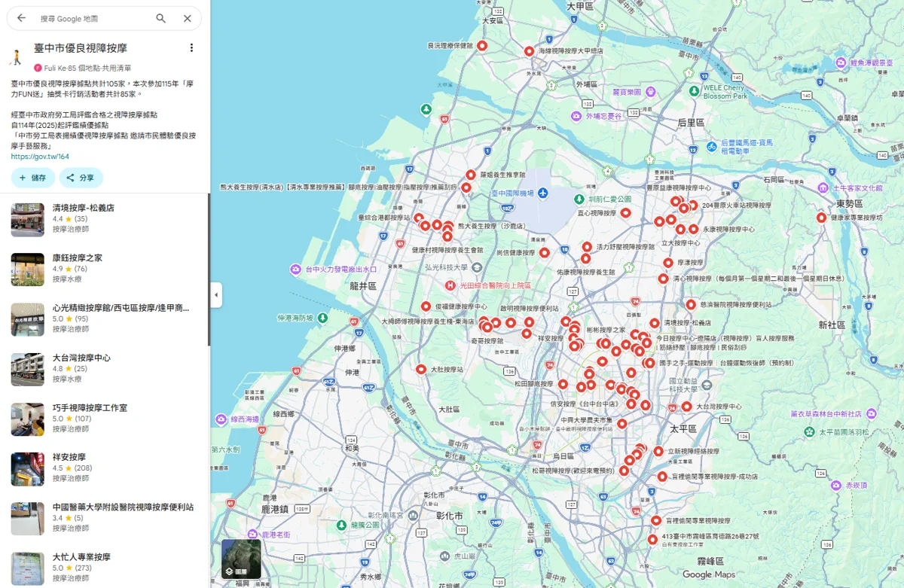Click the 臺中國際機場 airport icon
The image size is (904, 588).
pyautogui.click(x=542, y=193)
